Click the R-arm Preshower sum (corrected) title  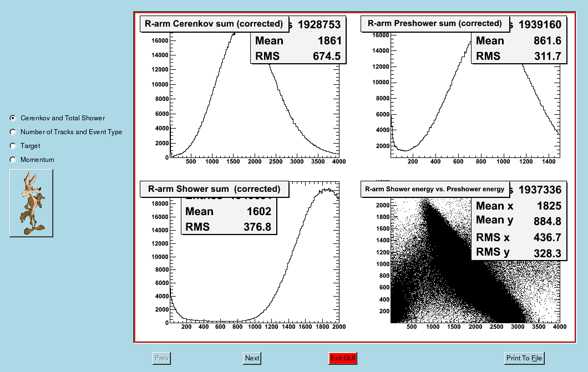435,24
